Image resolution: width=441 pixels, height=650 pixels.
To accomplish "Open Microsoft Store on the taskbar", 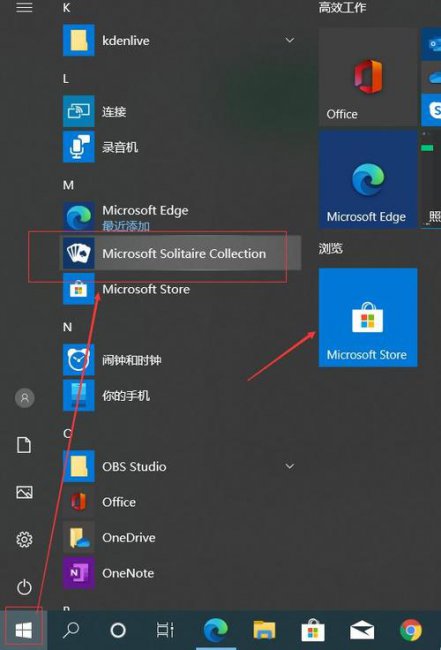I will click(x=313, y=630).
